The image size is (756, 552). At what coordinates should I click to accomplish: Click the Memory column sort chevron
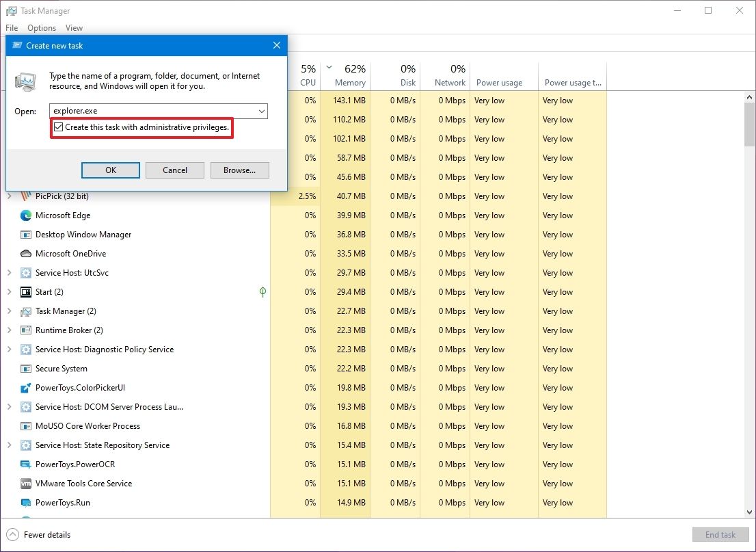(329, 68)
